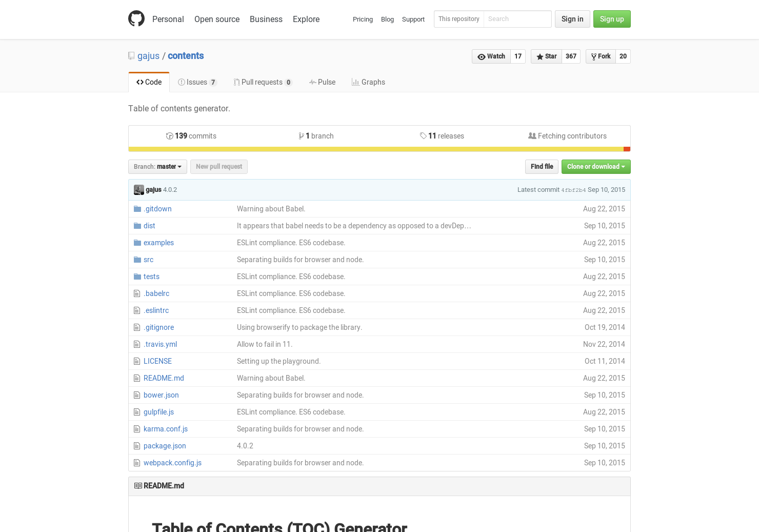Open the Pull requests tab
Viewport: 759px width, 532px height.
point(263,82)
